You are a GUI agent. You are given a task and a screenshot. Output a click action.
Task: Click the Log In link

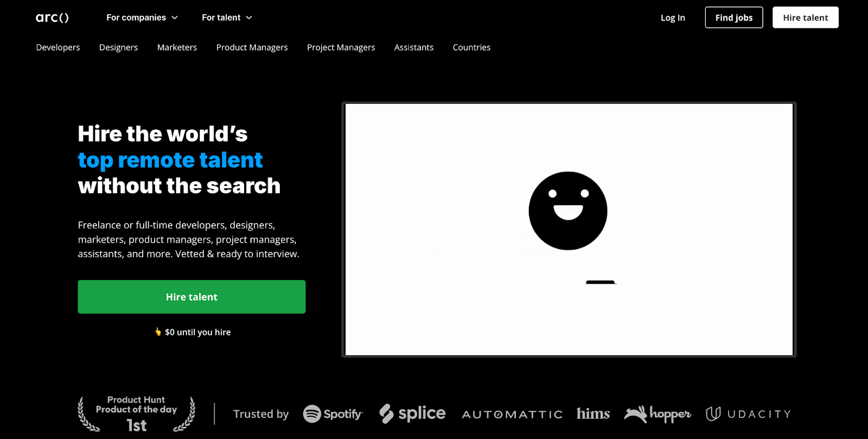(673, 18)
